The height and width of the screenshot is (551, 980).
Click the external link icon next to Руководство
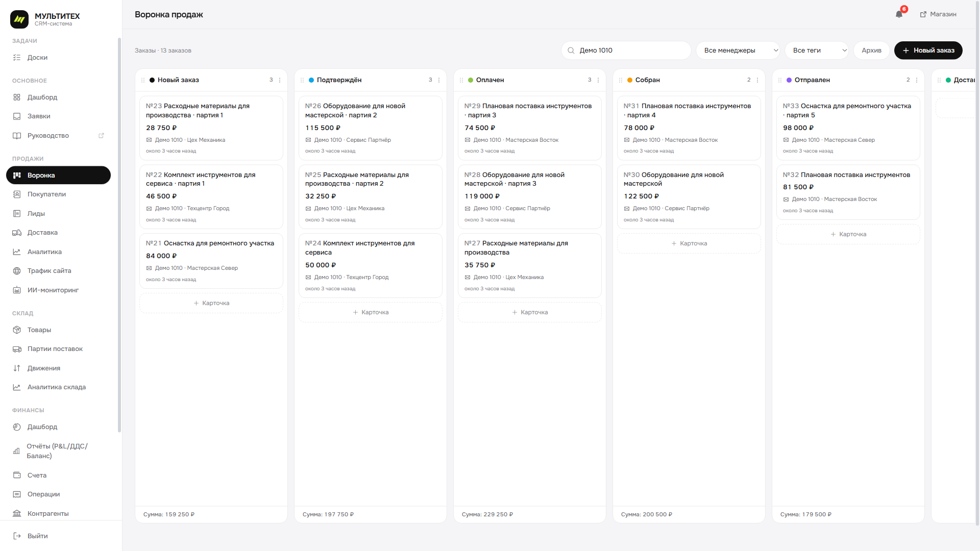(x=101, y=136)
